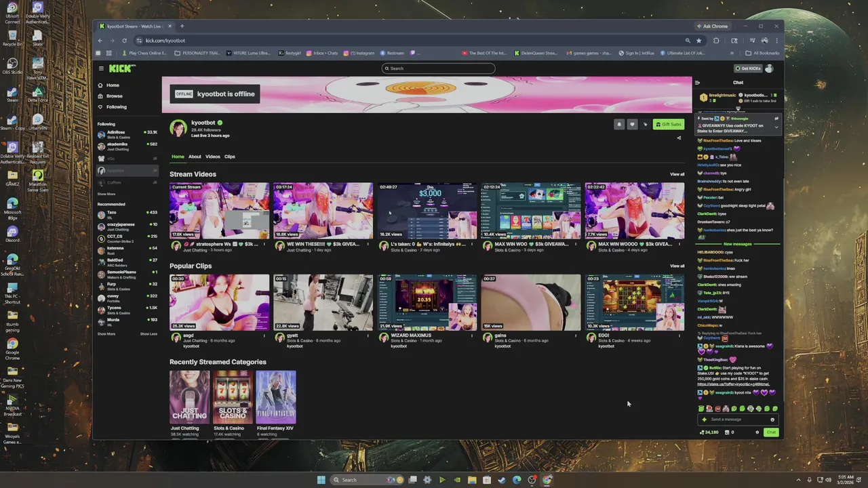
Task: Select the channel Home tab
Action: [x=178, y=157]
